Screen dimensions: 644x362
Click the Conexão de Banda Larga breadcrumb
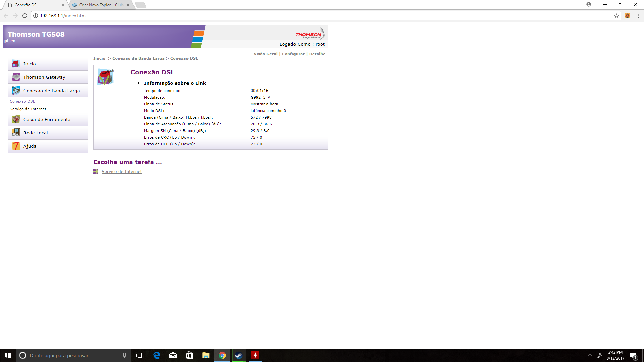[139, 58]
